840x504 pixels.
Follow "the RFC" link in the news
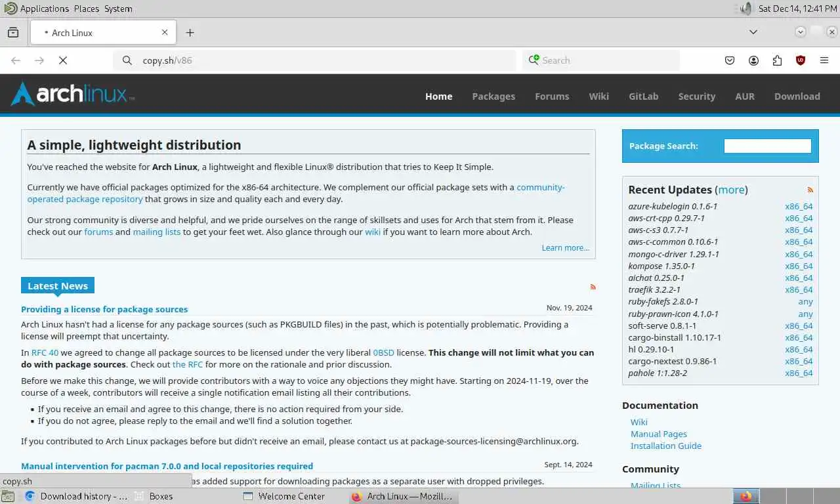pos(188,364)
